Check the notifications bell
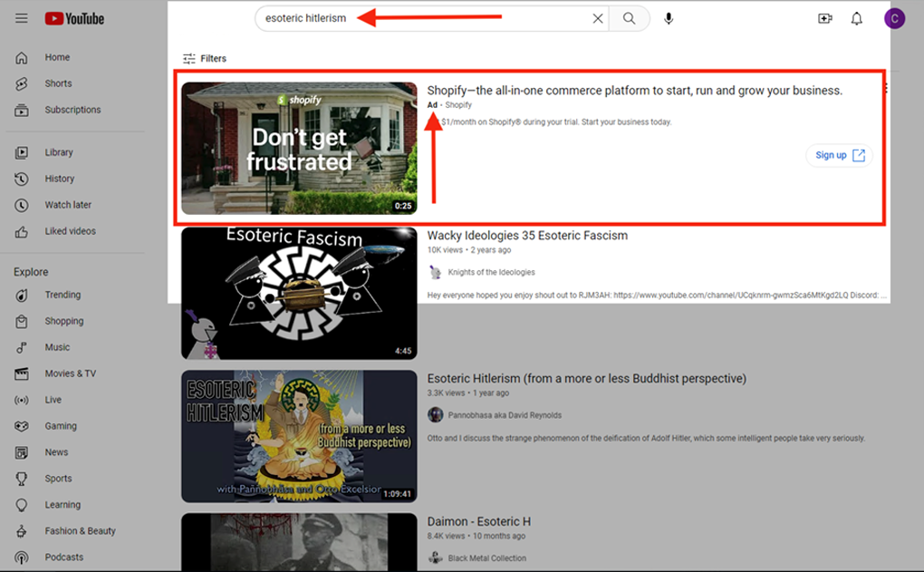 [856, 18]
